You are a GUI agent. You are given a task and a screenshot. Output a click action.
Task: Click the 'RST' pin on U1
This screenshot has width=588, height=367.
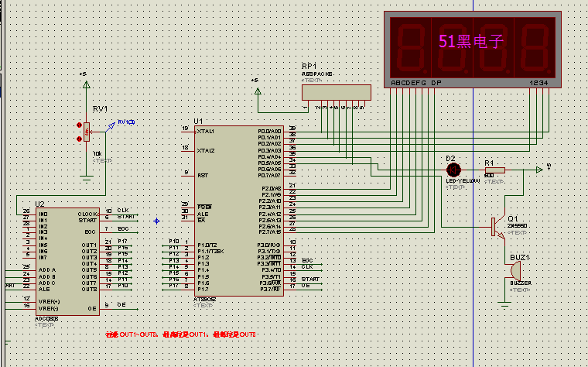coord(203,175)
